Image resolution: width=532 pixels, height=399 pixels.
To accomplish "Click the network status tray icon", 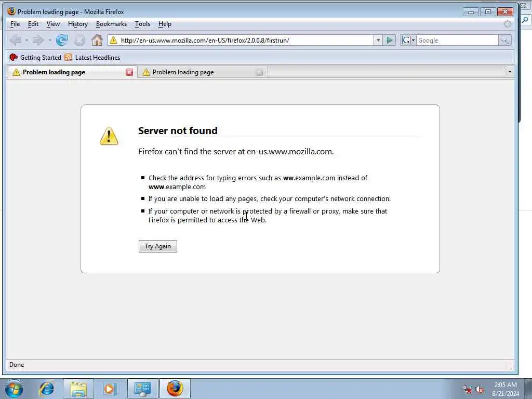I will point(467,390).
